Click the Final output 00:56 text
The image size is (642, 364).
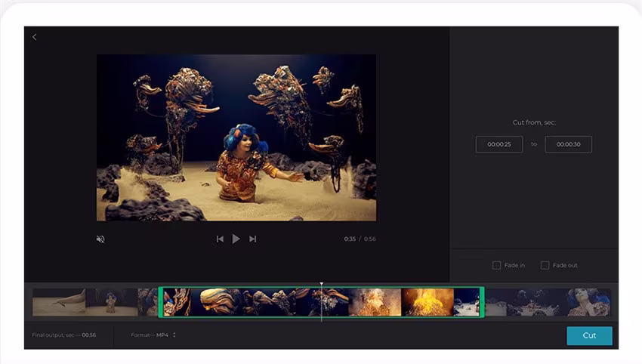[x=64, y=335]
